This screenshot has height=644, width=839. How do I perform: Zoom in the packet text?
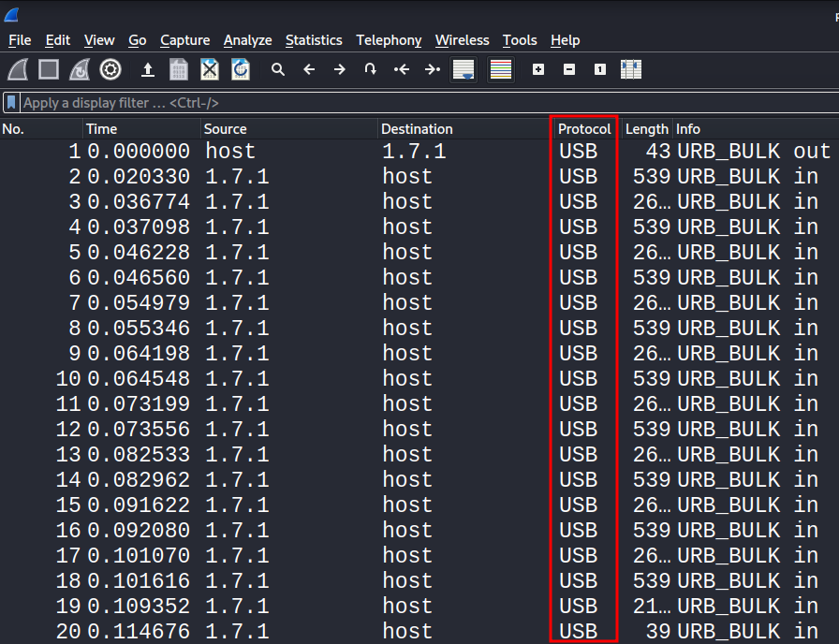(x=538, y=69)
